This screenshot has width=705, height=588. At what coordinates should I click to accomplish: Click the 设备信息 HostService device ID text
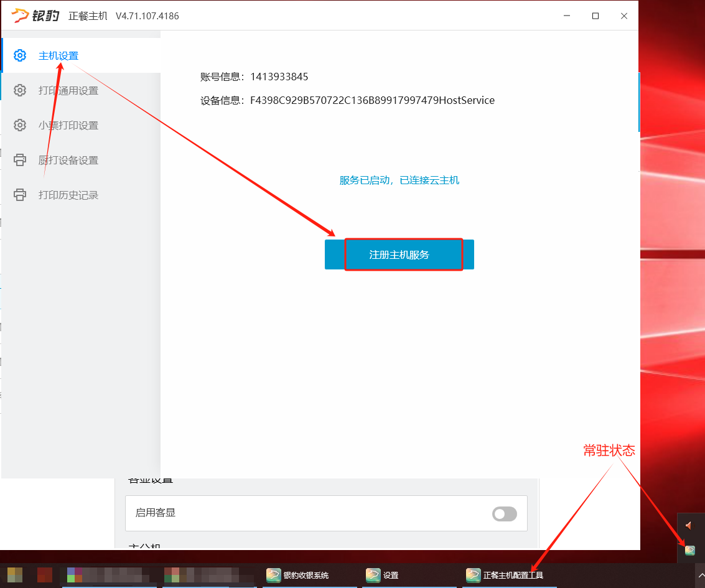pos(372,100)
